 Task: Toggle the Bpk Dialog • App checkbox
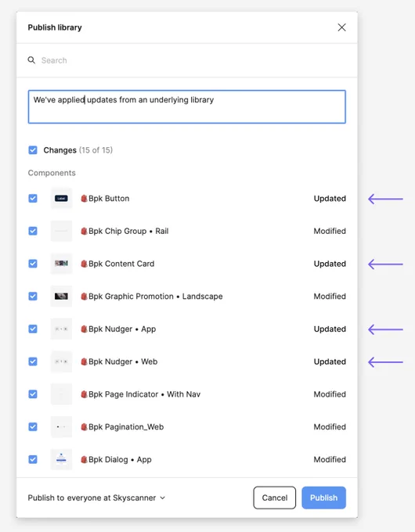(33, 459)
